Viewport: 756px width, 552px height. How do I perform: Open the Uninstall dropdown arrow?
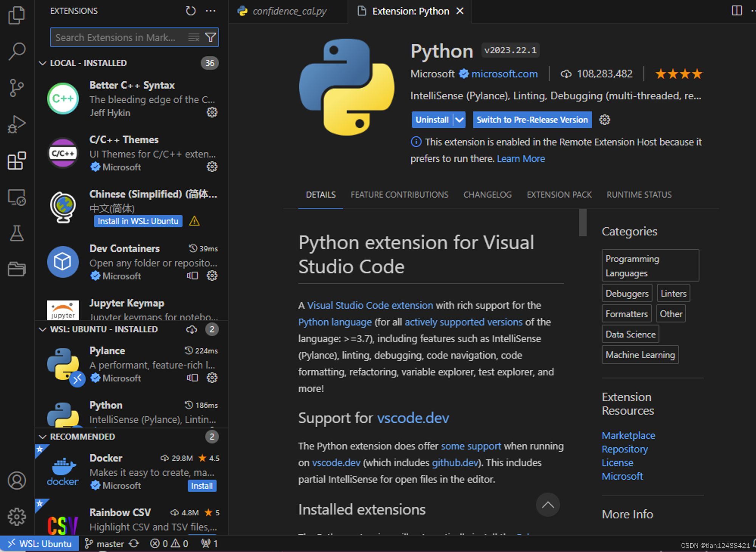coord(459,120)
